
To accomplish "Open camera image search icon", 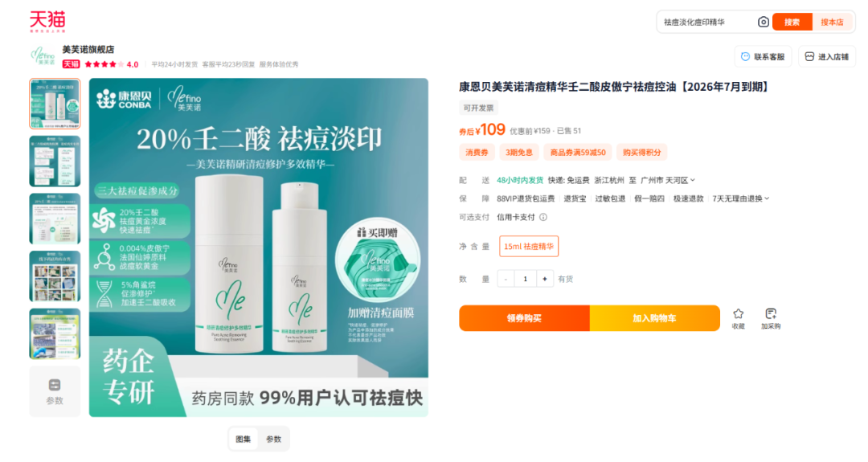I will click(x=763, y=22).
